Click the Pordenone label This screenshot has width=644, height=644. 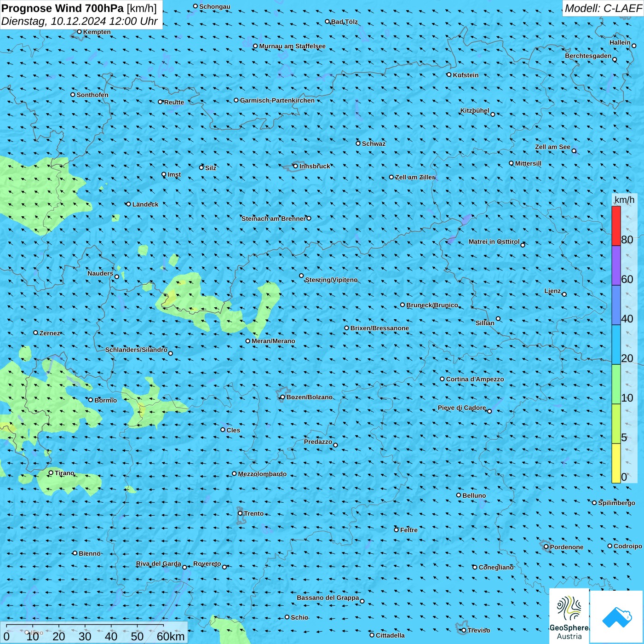[567, 547]
